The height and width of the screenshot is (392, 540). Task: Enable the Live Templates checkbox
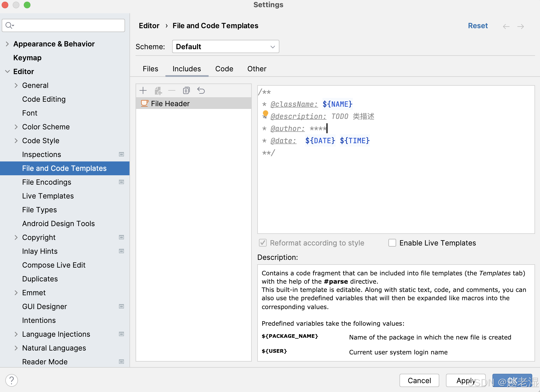tap(392, 243)
